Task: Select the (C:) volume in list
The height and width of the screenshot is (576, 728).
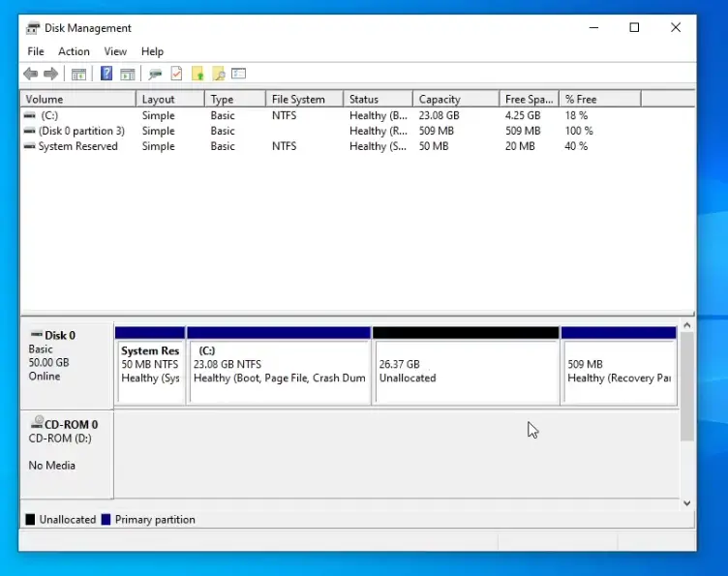Action: coord(49,115)
